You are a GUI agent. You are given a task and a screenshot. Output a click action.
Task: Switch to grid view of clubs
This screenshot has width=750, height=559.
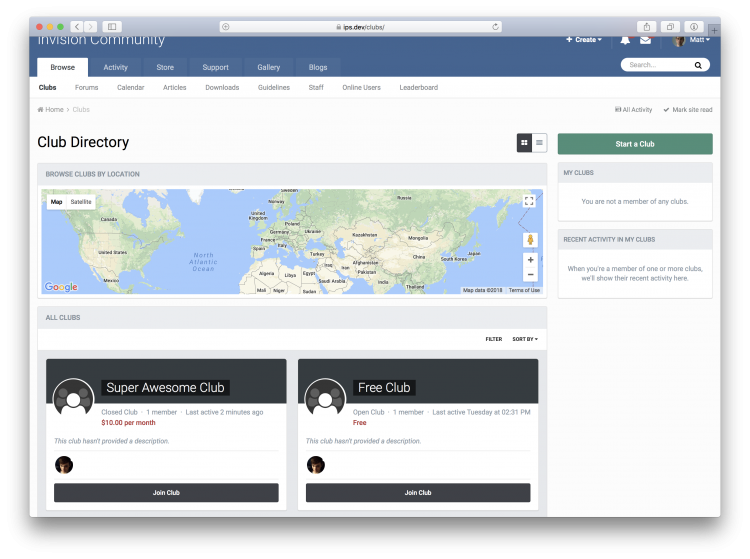(524, 142)
